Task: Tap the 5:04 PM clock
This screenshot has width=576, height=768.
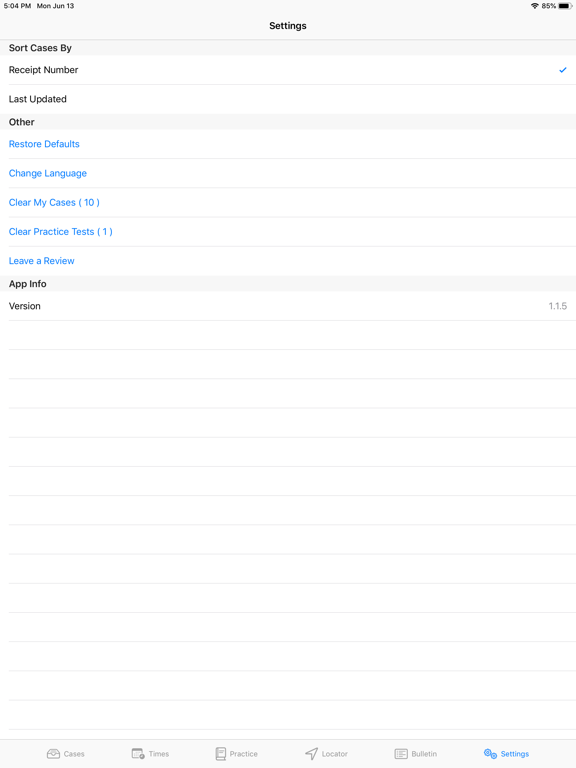Action: point(17,6)
